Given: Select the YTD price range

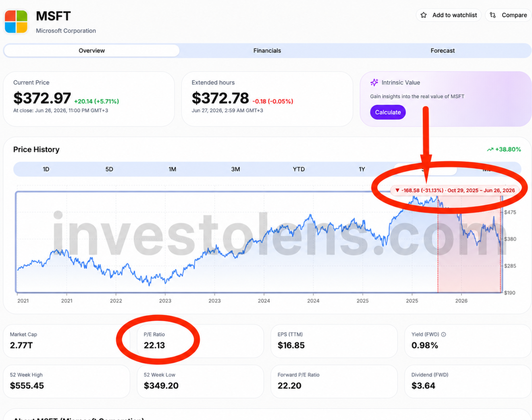Looking at the screenshot, I should coord(299,169).
